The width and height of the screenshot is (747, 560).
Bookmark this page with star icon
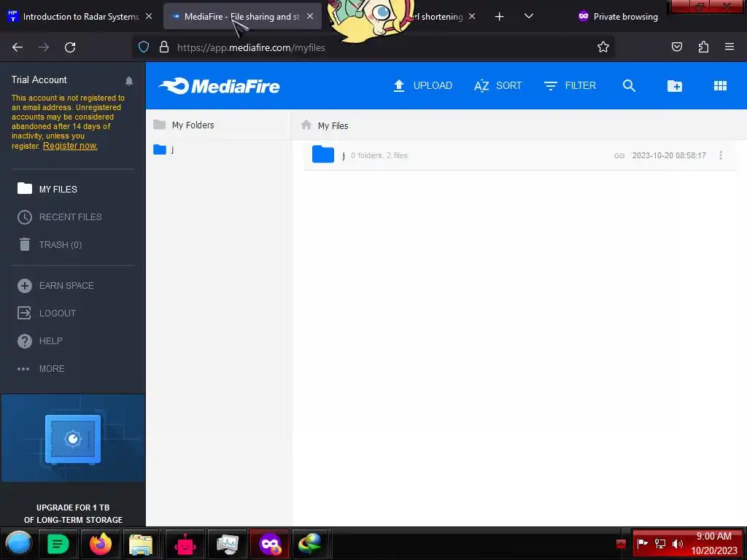[x=603, y=47]
